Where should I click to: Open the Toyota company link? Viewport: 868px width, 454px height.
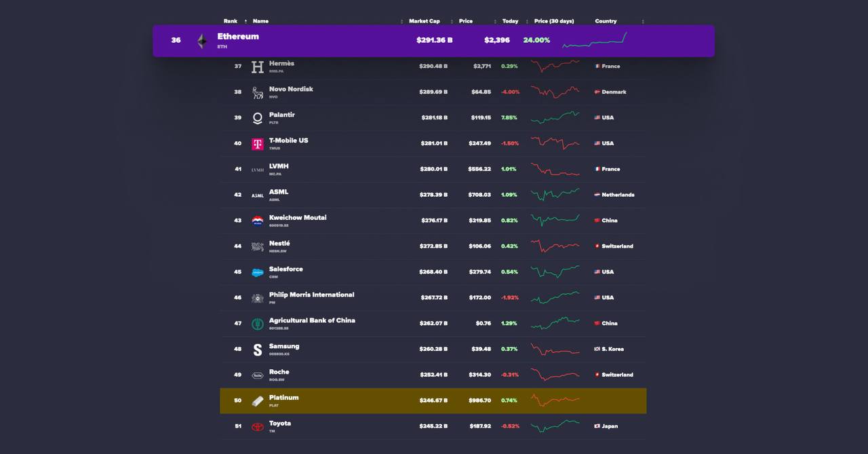280,423
